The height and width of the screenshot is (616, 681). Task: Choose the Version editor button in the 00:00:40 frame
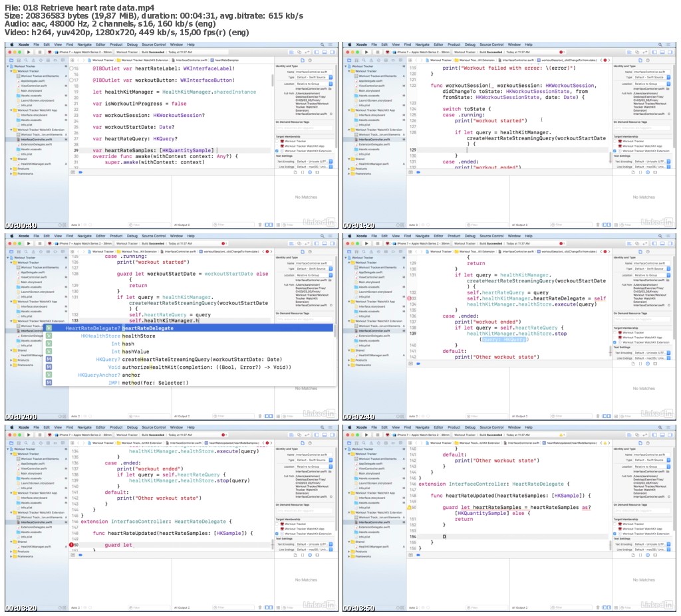pos(307,52)
